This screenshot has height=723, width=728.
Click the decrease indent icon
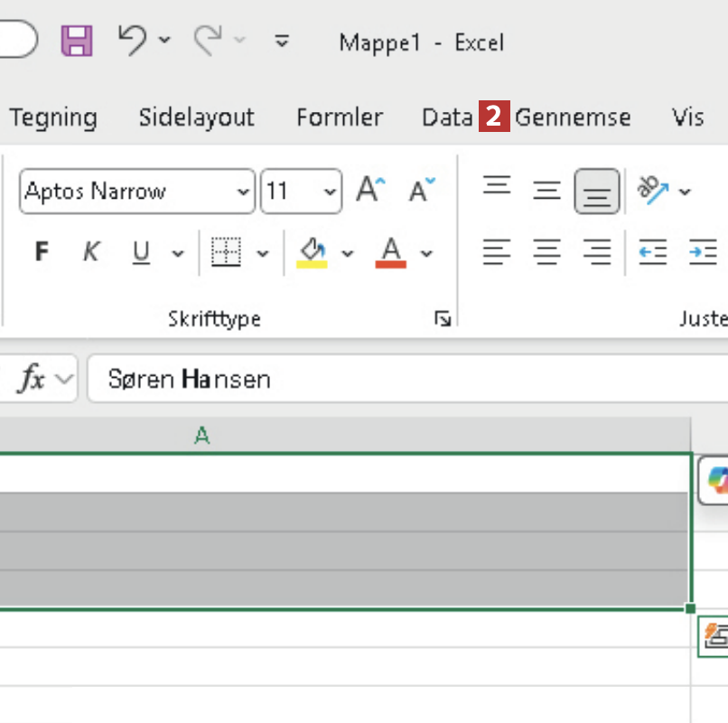coord(652,252)
